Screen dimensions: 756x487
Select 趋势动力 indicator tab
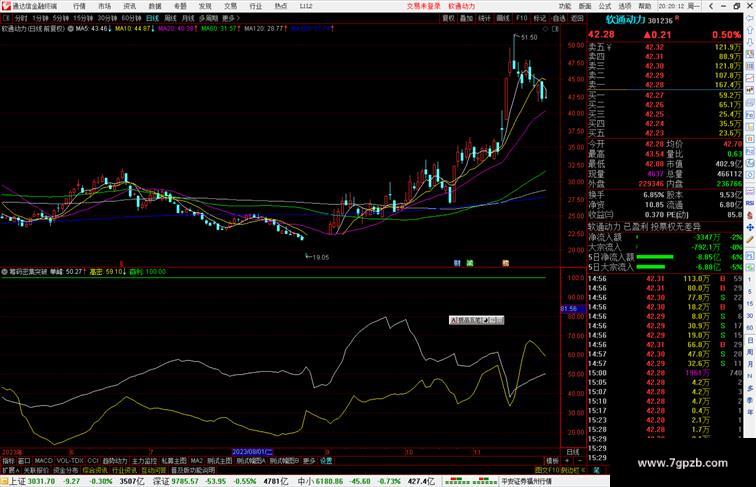pyautogui.click(x=115, y=461)
